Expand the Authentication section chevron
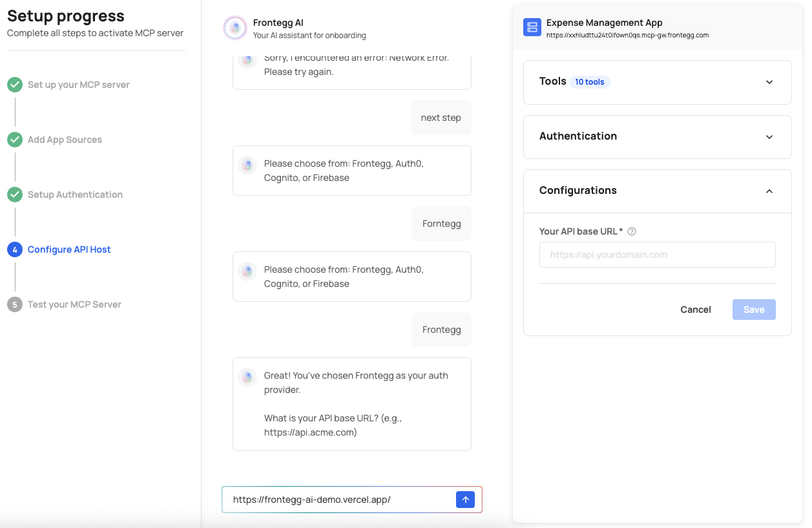This screenshot has height=528, width=812. [x=769, y=137]
